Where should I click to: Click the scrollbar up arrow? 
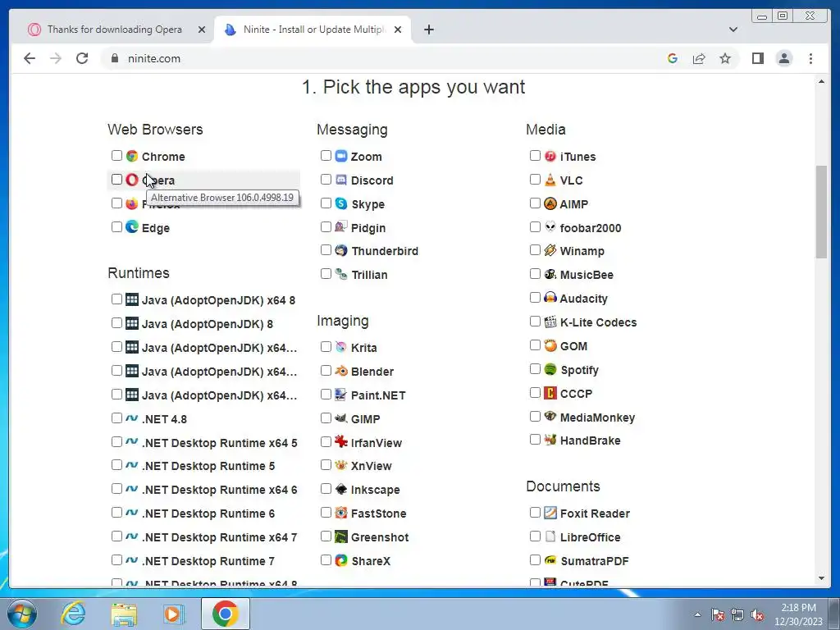tap(821, 81)
